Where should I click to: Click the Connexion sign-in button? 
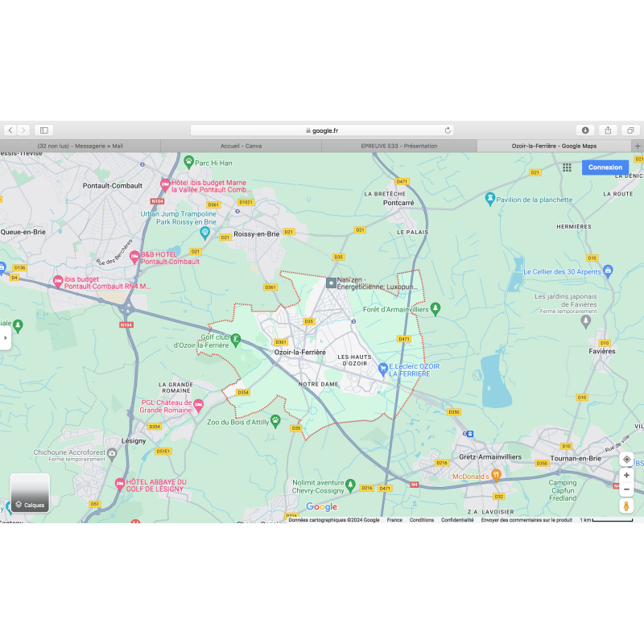pos(605,167)
